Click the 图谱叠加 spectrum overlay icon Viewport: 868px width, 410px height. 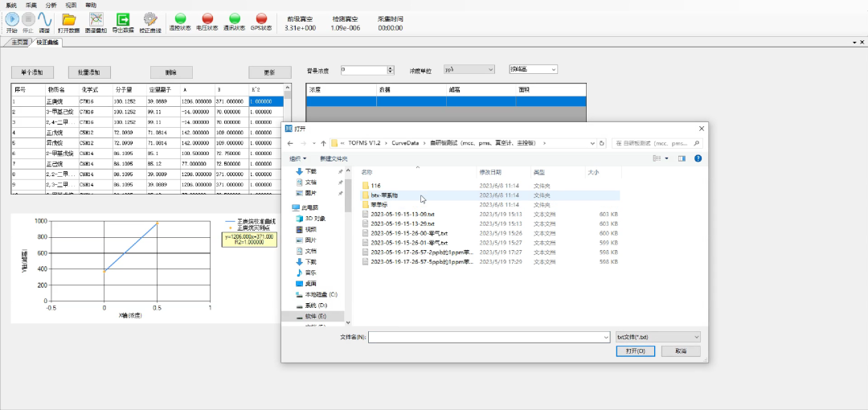tap(96, 18)
